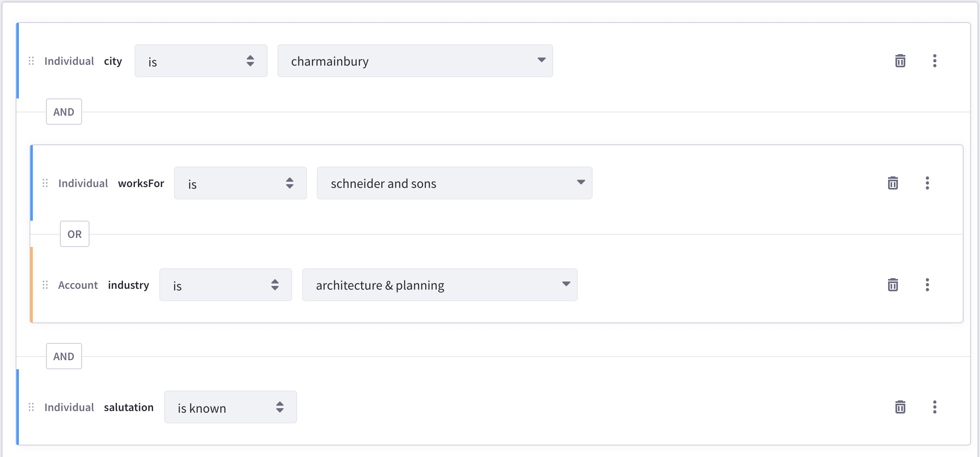Screen dimensions: 980x457
Task: Open more options for industry rule
Action: (x=927, y=285)
